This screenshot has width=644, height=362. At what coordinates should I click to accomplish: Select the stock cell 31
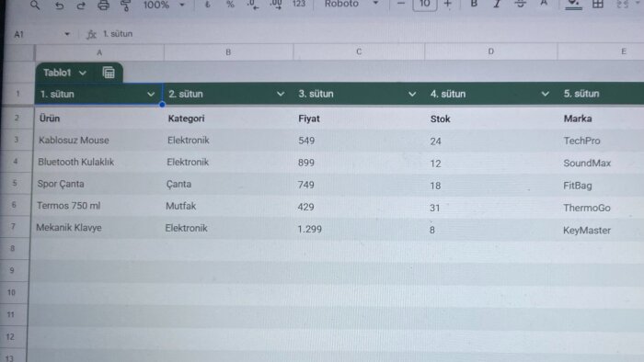(x=491, y=208)
